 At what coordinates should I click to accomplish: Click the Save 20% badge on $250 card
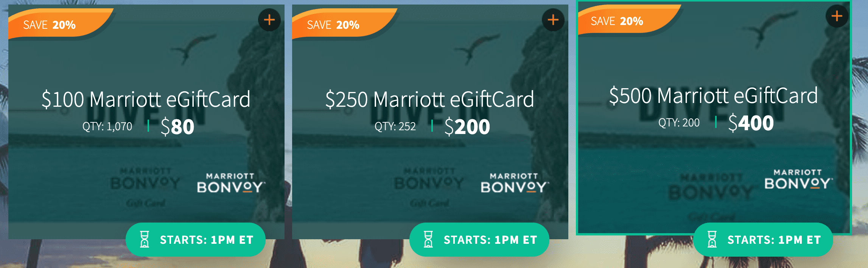click(344, 23)
